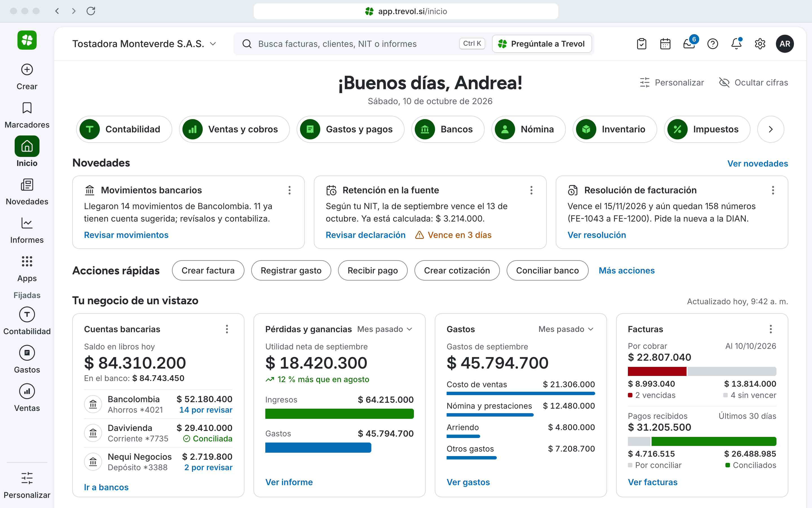Open options menu for Movimientos bancarios card

click(x=289, y=190)
